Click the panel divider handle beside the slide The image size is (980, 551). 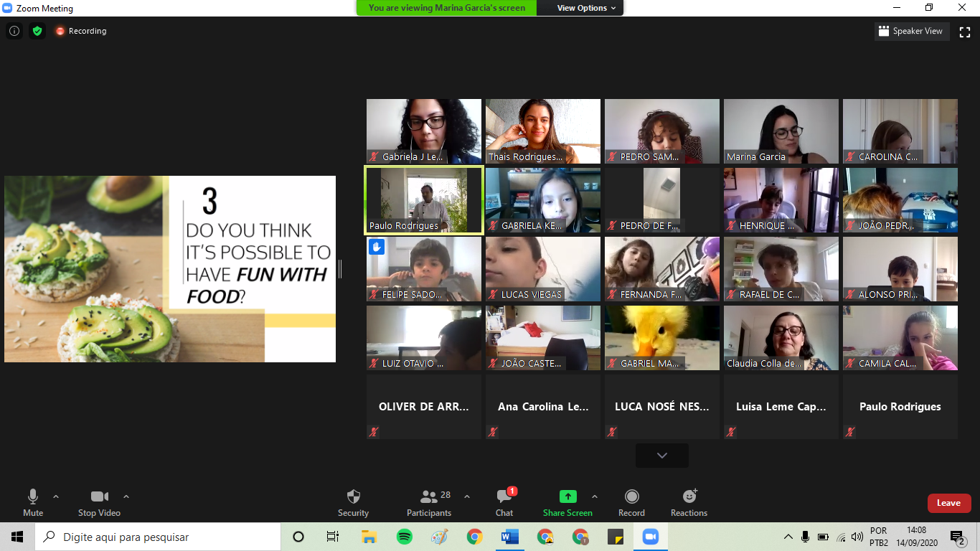point(340,269)
